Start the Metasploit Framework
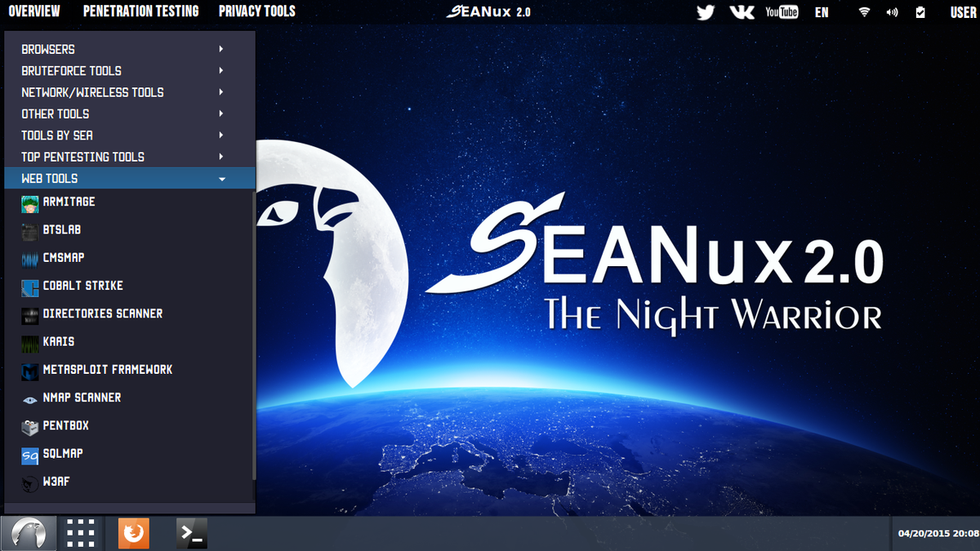 [107, 370]
